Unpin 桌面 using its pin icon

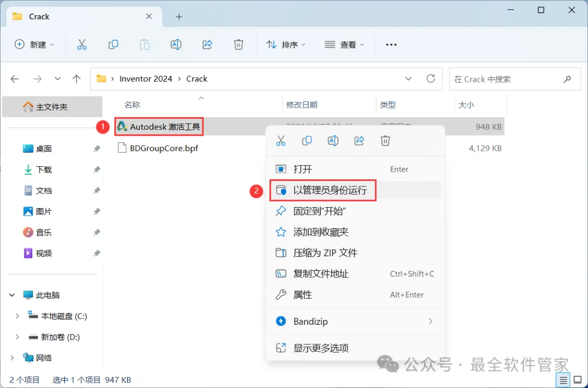[97, 149]
